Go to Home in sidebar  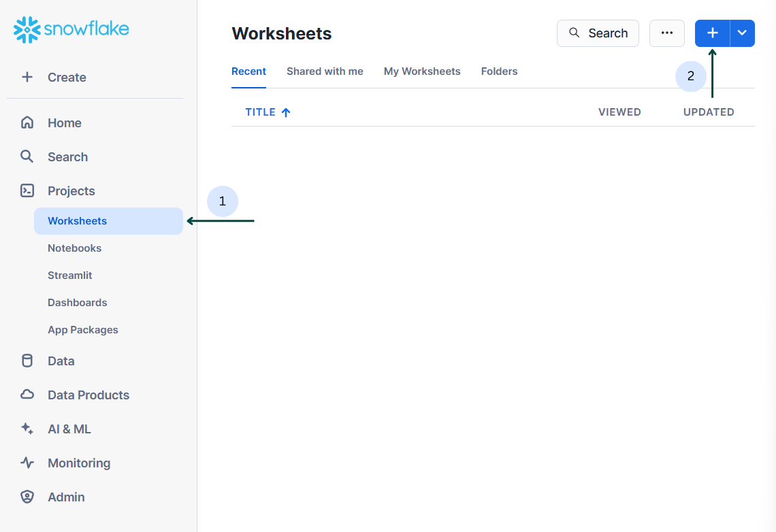click(x=65, y=122)
